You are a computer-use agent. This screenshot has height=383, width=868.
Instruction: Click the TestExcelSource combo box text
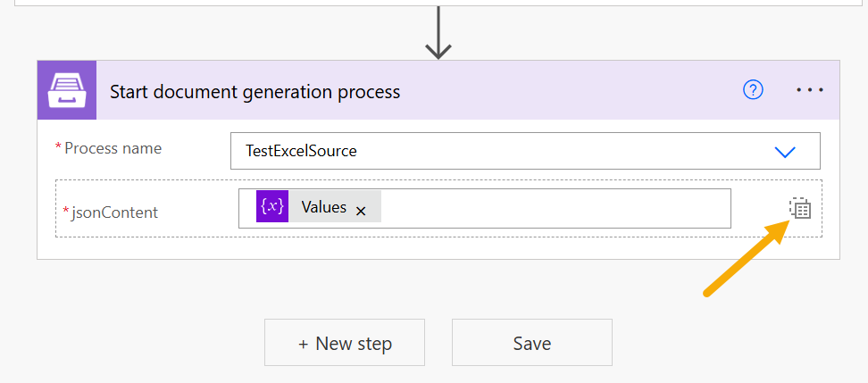302,152
